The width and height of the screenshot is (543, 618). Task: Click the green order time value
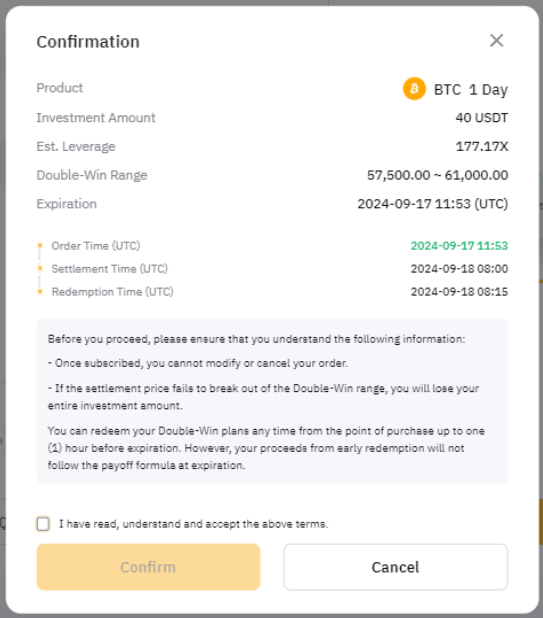tap(459, 246)
